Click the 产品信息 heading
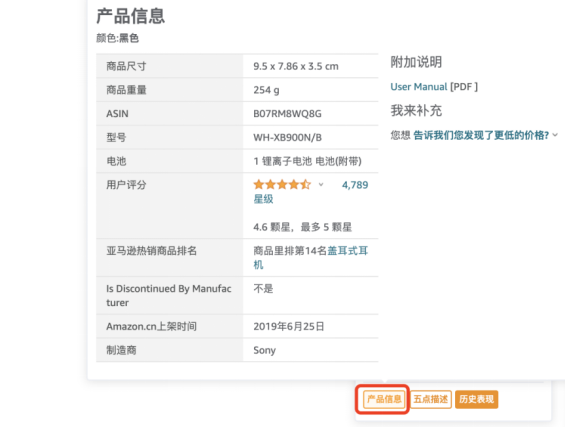Screen dimensions: 565x428 tap(130, 16)
